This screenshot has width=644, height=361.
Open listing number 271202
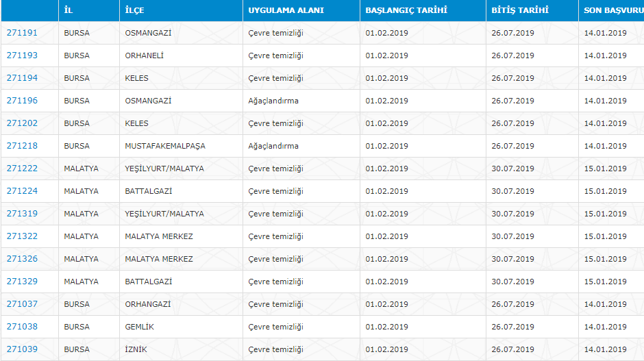click(x=22, y=123)
